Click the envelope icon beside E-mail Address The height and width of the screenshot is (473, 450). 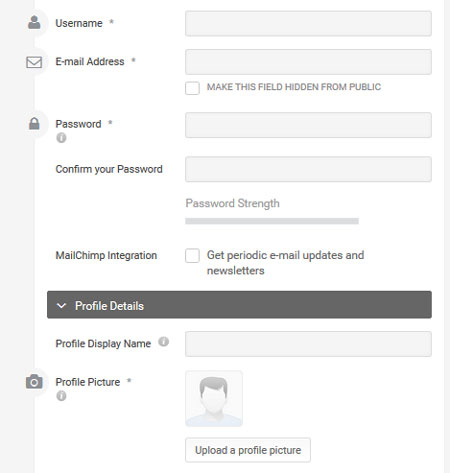tap(34, 62)
